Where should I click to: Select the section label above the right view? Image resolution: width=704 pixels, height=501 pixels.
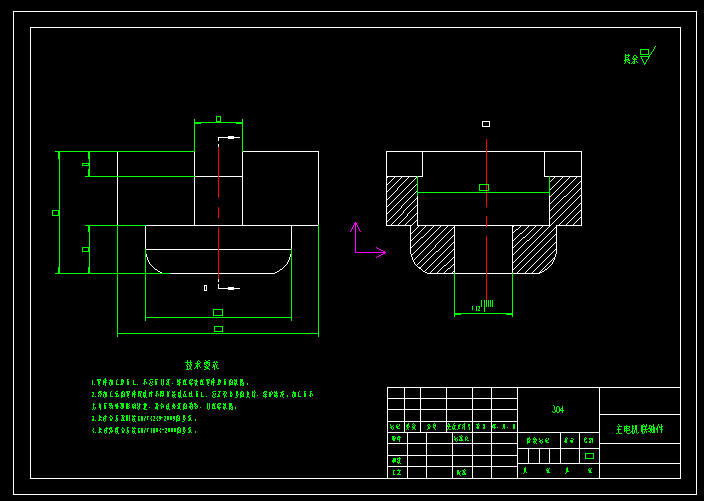(486, 124)
